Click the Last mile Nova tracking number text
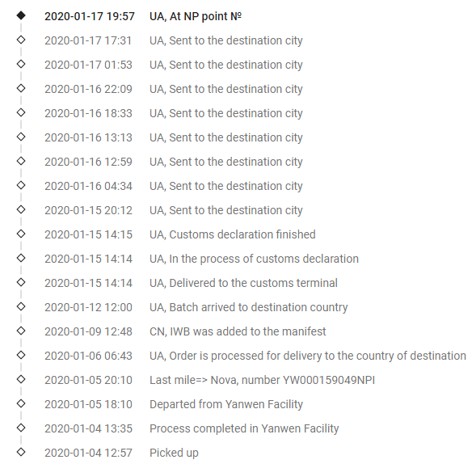Image resolution: width=476 pixels, height=464 pixels. tap(329, 380)
